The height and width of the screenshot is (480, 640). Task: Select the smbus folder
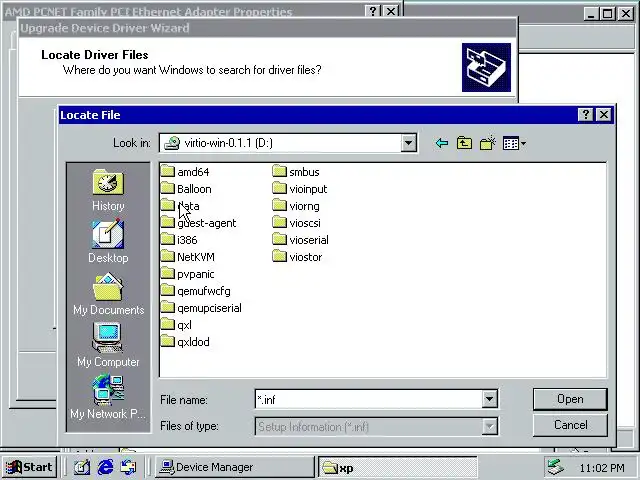(296, 172)
